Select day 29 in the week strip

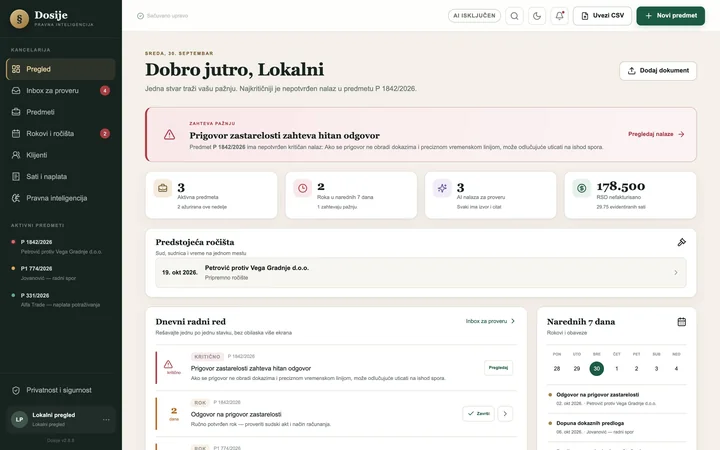[x=577, y=369]
